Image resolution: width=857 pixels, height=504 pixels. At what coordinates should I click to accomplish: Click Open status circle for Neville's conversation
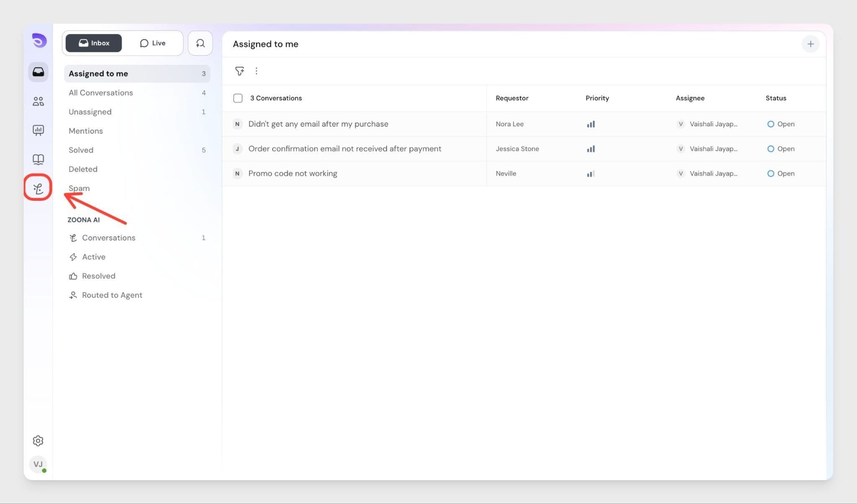(x=770, y=174)
